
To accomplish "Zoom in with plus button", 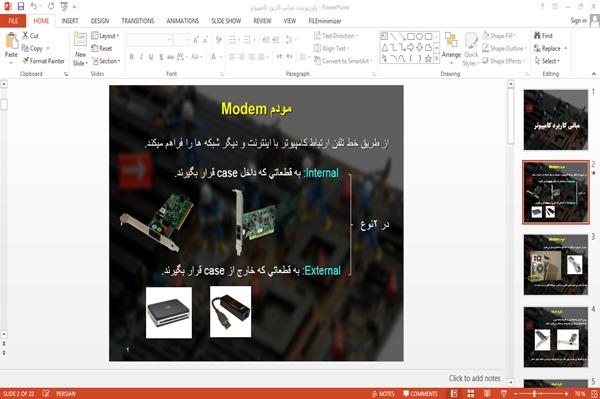I will (566, 393).
